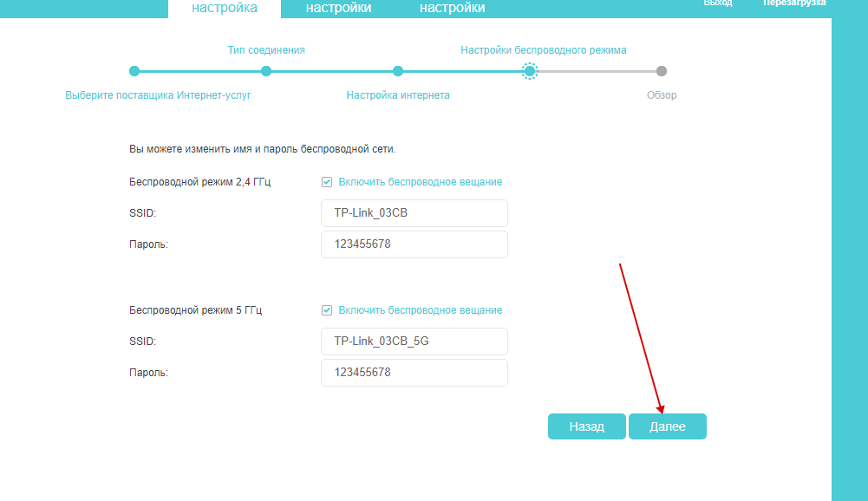Open the last 'настройки' tab in header
Screen dimensions: 868x501
click(452, 8)
